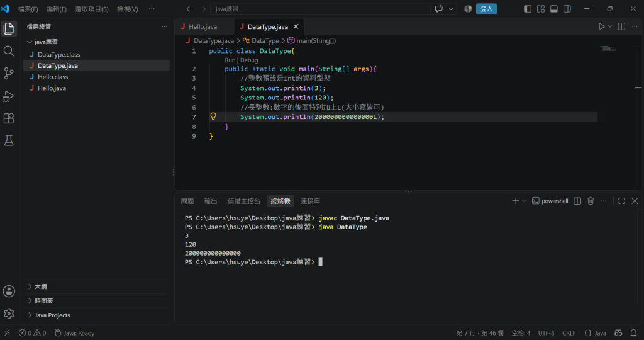Close the bottom panel
644x340 pixels.
click(x=635, y=201)
